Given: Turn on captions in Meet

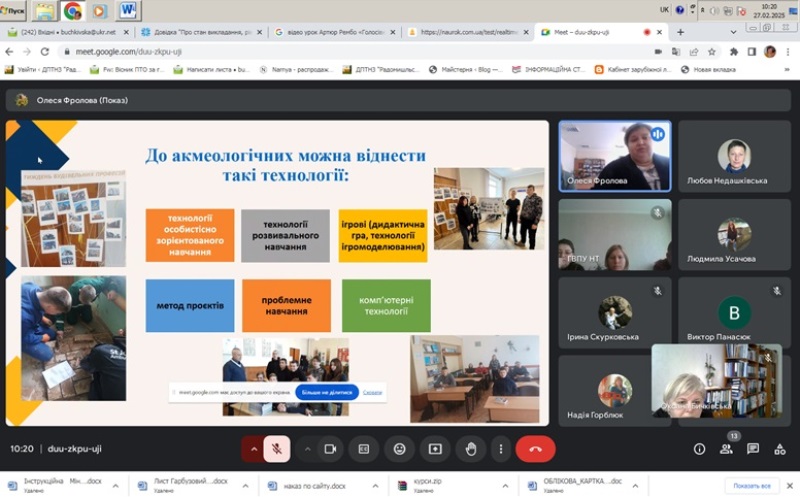Looking at the screenshot, I should [364, 449].
